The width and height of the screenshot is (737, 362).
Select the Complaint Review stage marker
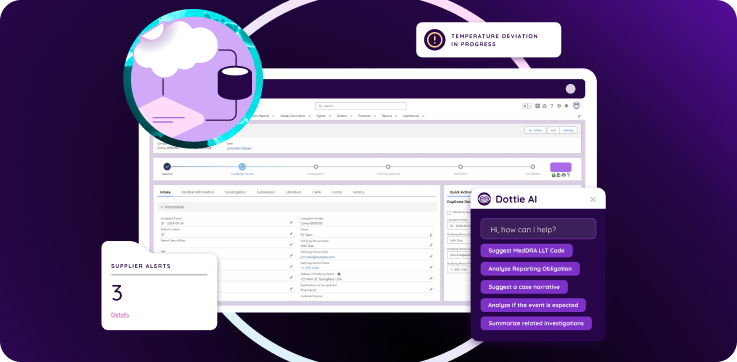pos(242,166)
